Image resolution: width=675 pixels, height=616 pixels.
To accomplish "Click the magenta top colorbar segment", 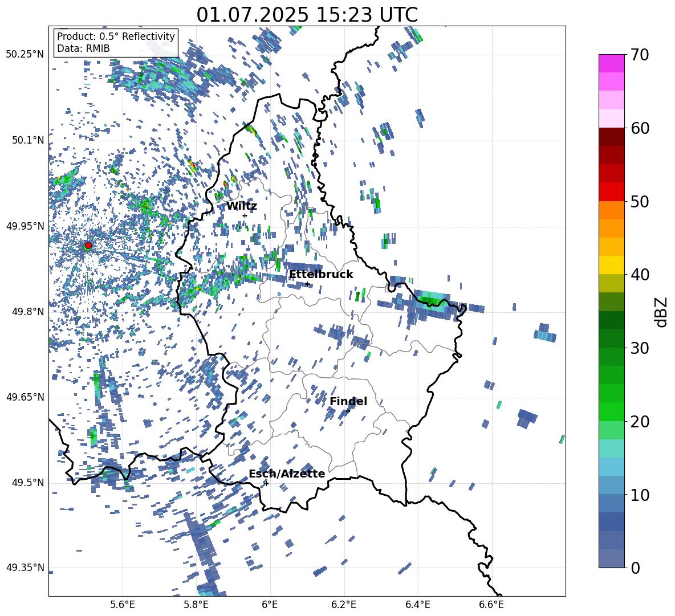I will coord(611,63).
